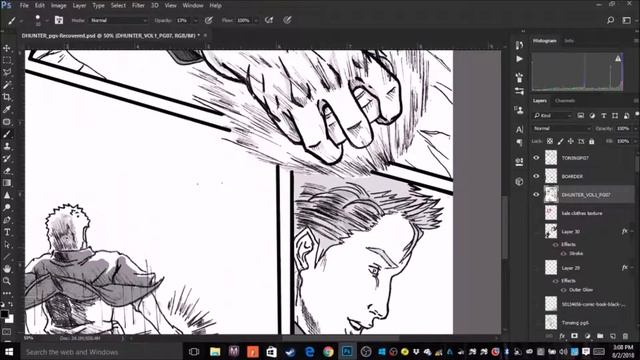640x360 pixels.
Task: Switch to the Channels tab
Action: (565, 101)
